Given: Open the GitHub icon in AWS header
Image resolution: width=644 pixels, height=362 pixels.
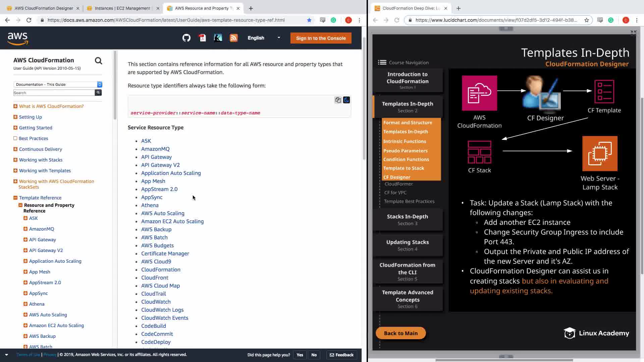Looking at the screenshot, I should 186,38.
